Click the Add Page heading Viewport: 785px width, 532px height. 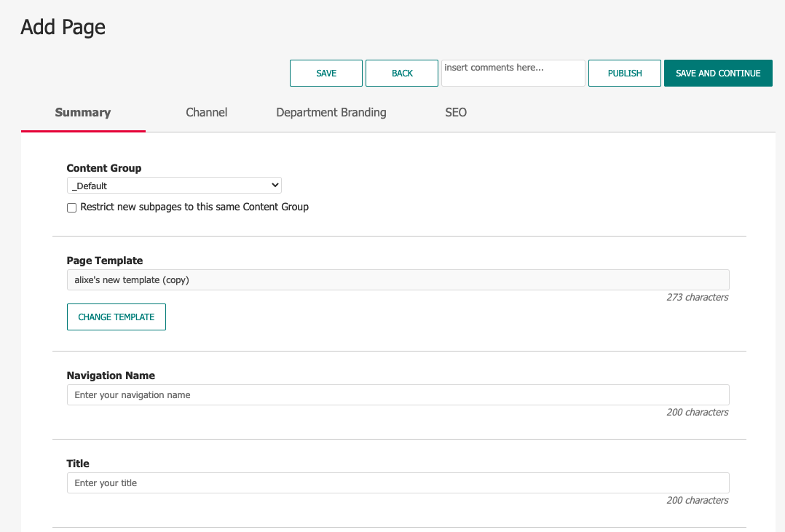click(63, 27)
